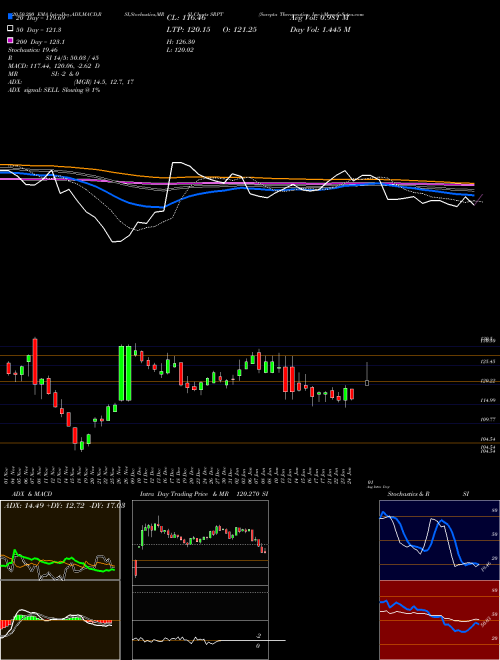Click the blue Stochastics sub-chart
The image size is (500, 660).
tap(439, 540)
